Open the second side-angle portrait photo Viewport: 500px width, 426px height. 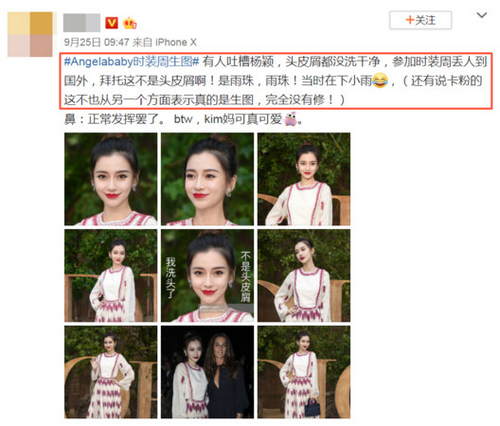(207, 179)
